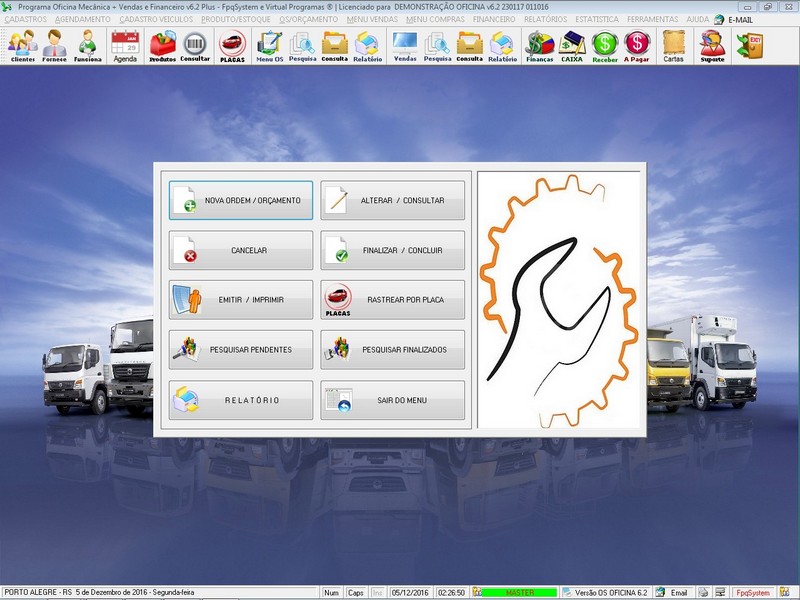This screenshot has height=600, width=800.
Task: Open the Cartas parchment icon
Action: pyautogui.click(x=673, y=46)
